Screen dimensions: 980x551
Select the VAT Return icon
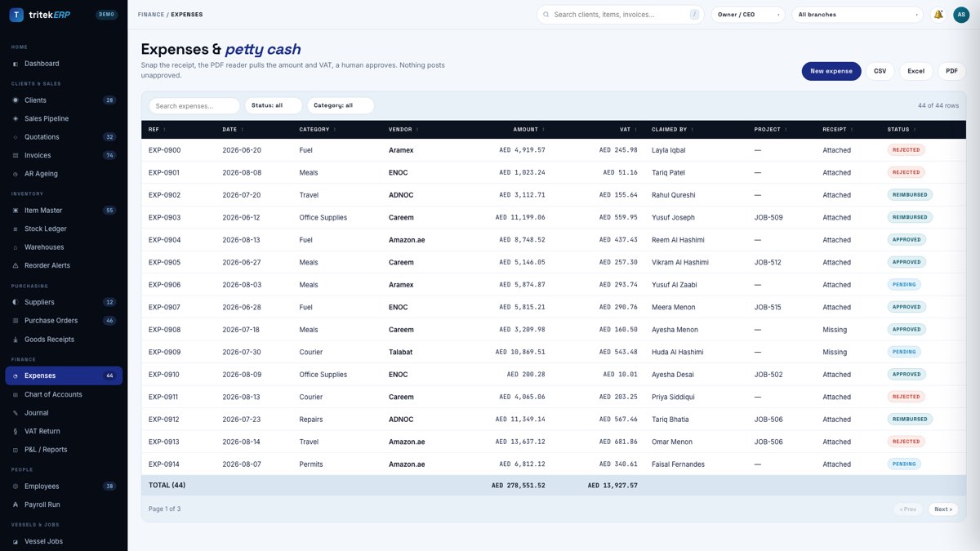pyautogui.click(x=16, y=431)
